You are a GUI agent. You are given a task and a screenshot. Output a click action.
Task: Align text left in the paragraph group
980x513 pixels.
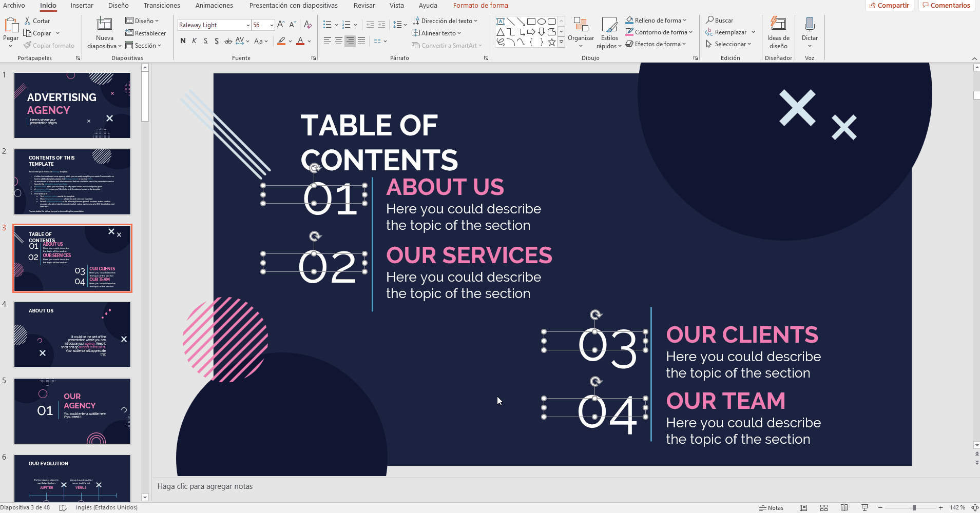327,41
